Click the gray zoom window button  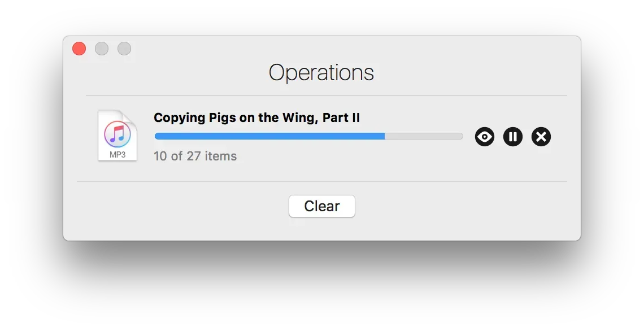[x=124, y=49]
